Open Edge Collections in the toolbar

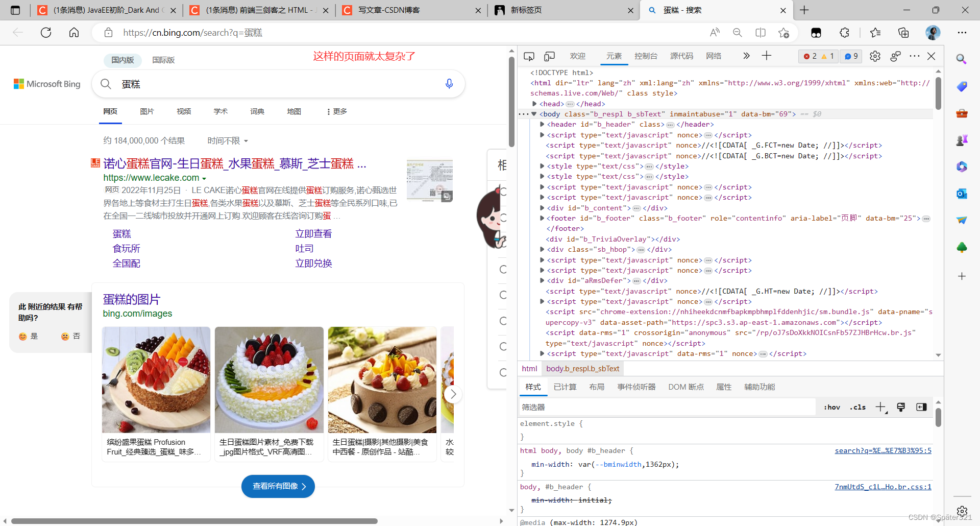point(903,32)
